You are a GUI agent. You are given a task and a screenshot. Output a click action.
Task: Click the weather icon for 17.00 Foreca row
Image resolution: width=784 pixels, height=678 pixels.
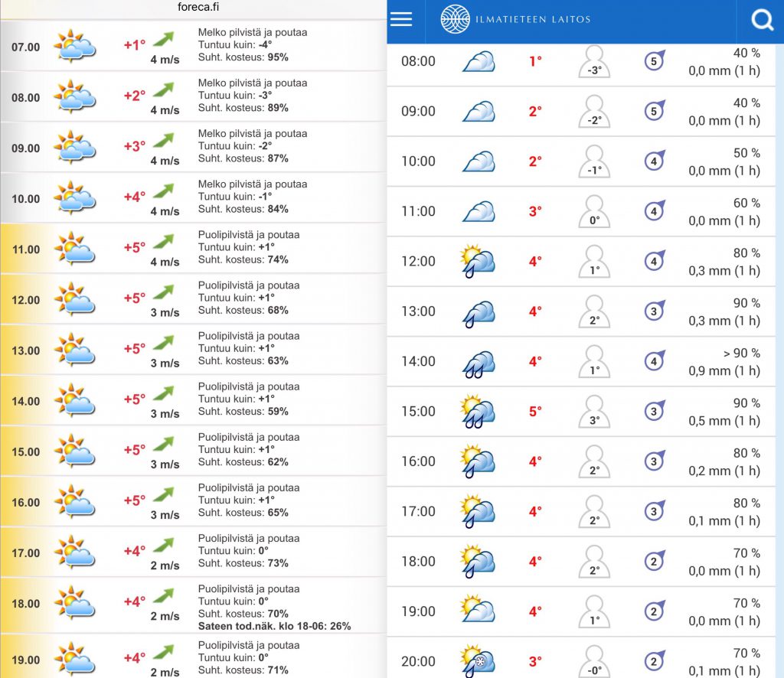click(x=74, y=552)
